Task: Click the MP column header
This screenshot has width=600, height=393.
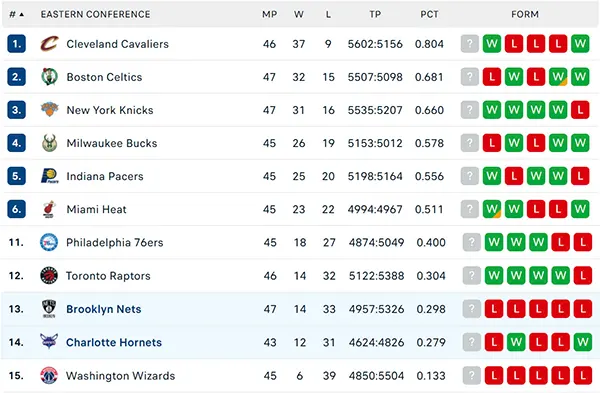Action: coord(269,15)
